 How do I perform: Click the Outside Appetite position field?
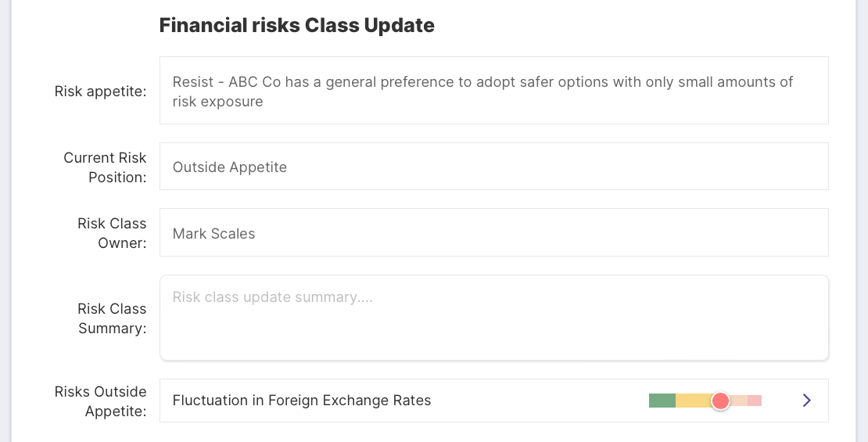pos(493,166)
